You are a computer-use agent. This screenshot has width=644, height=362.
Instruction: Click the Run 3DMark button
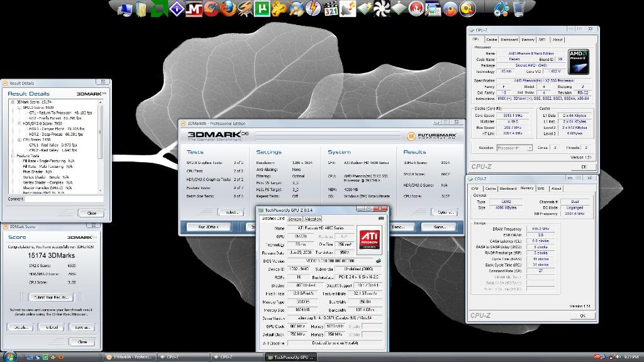coord(209,227)
